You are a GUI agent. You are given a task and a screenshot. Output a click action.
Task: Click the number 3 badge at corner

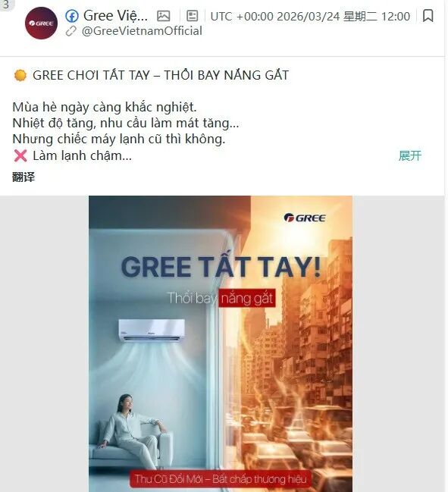tap(6, 5)
